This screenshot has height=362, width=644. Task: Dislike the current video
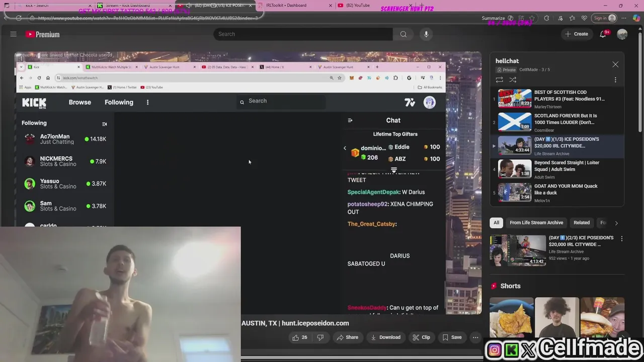click(x=320, y=337)
